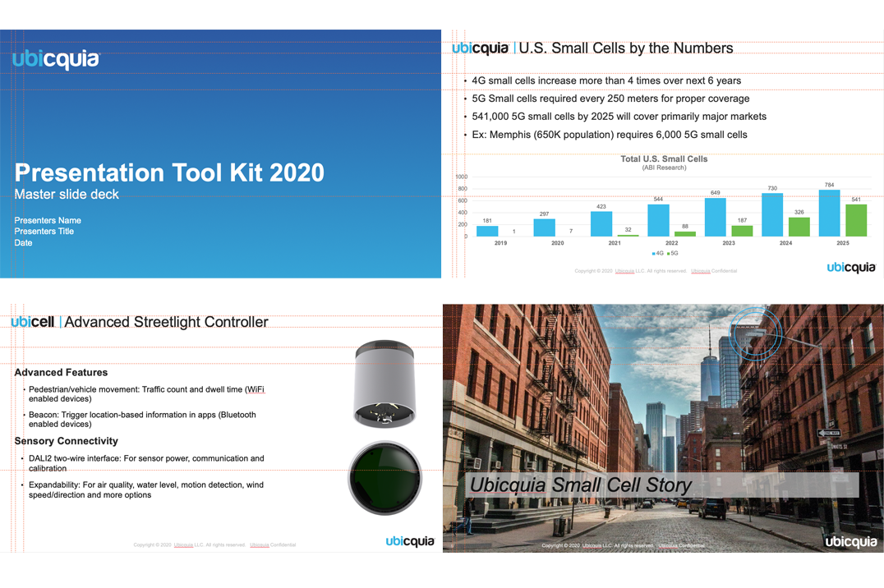Click the 2019 blue 4G bar labeled 181
Image resolution: width=884 pixels, height=588 pixels.
pos(487,231)
